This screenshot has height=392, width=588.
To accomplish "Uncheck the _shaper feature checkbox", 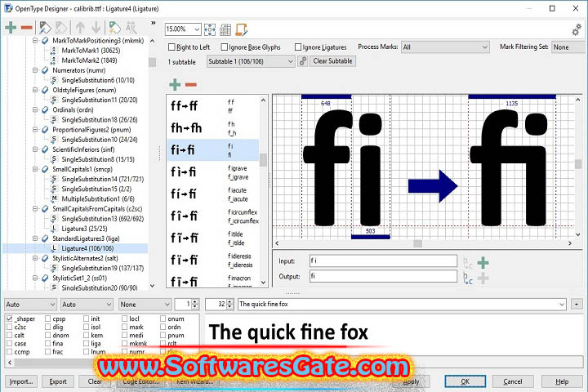I will point(10,318).
